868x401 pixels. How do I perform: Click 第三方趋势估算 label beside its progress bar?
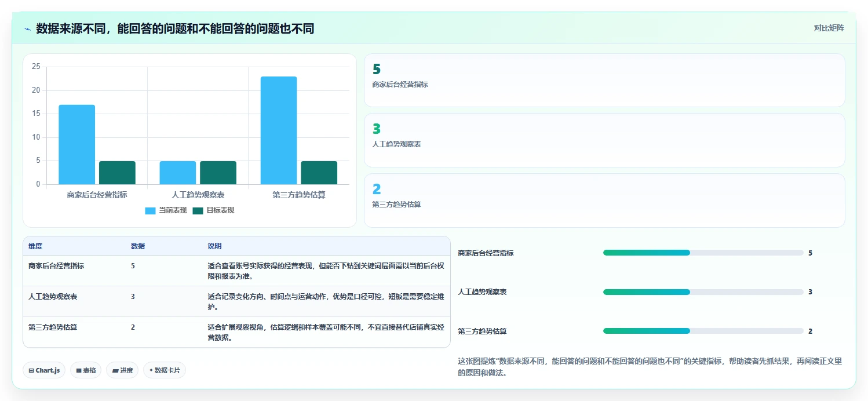point(482,331)
